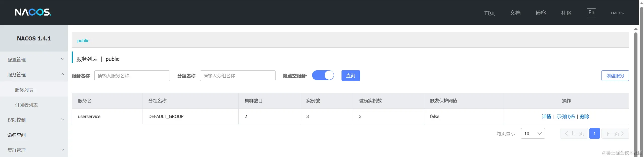Delete userservice via the 删除 link
The image size is (644, 157).
point(585,117)
